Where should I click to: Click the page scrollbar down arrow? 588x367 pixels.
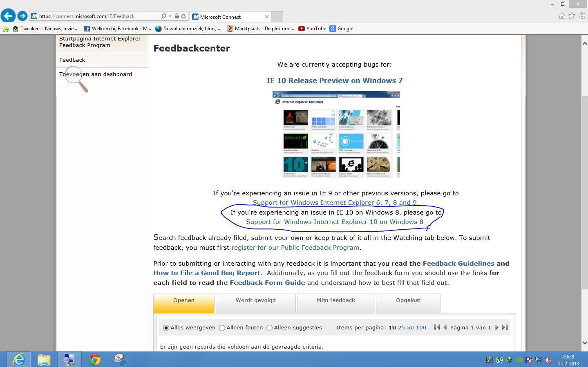click(x=585, y=343)
